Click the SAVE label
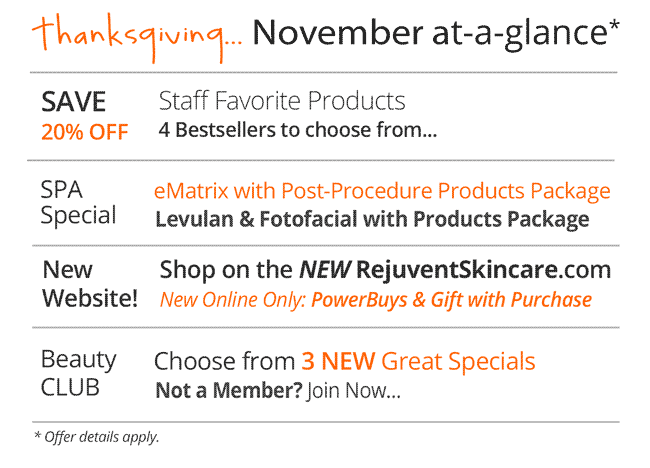Viewport: 650px width, 468px height. pos(73,102)
